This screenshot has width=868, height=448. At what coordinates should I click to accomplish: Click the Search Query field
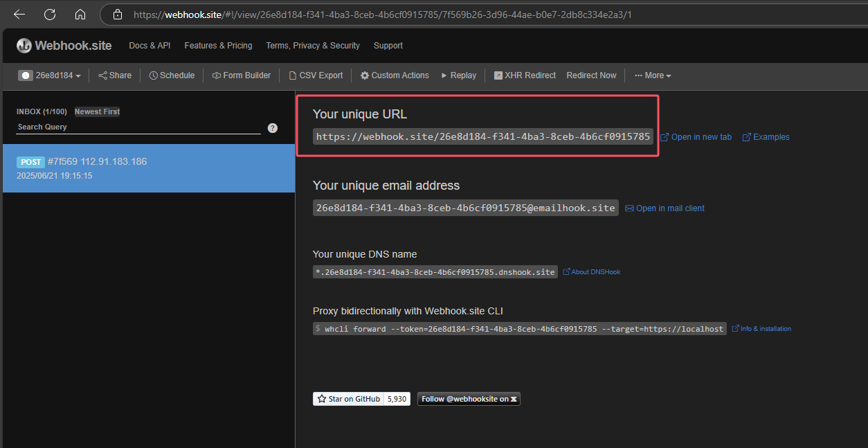click(x=138, y=127)
